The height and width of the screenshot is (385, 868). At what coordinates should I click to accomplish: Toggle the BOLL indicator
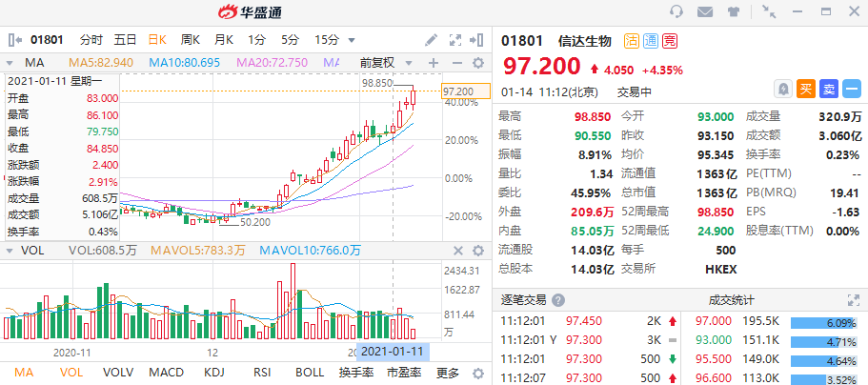point(310,373)
